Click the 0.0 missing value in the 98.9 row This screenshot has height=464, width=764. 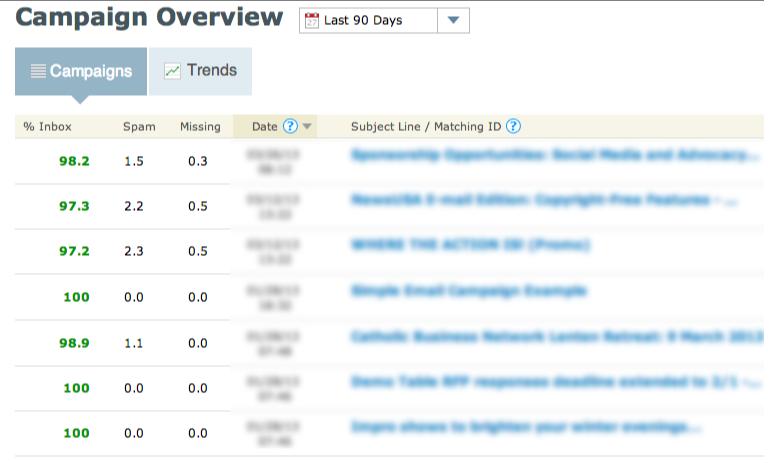click(198, 343)
